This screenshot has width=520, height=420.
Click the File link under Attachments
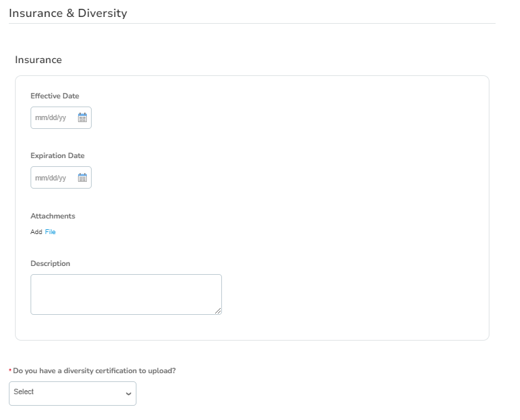coord(50,232)
